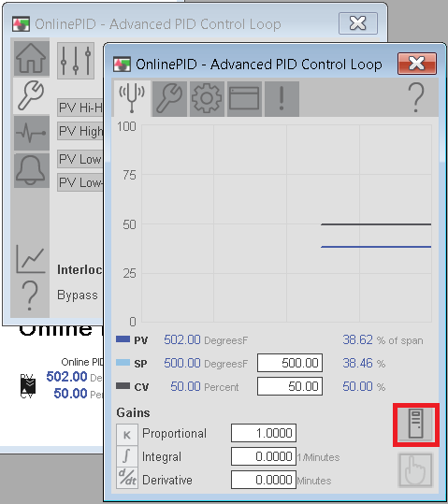Open the bell alarms sidebar icon
The height and width of the screenshot is (504, 448).
(x=31, y=170)
